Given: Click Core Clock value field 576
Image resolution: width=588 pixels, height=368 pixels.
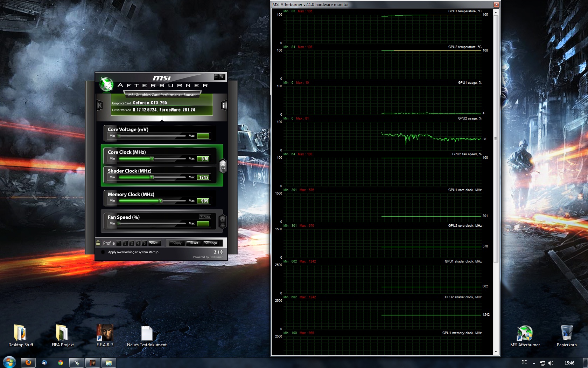Looking at the screenshot, I should pos(203,159).
